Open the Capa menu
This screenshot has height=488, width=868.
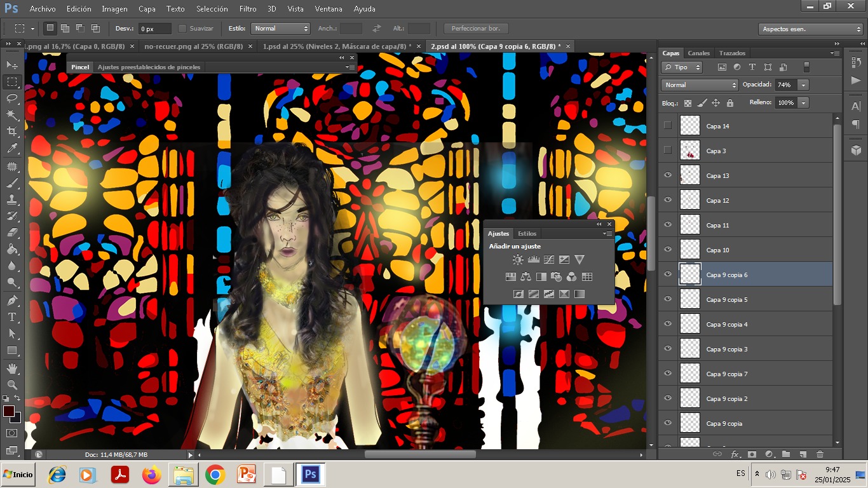pos(147,9)
